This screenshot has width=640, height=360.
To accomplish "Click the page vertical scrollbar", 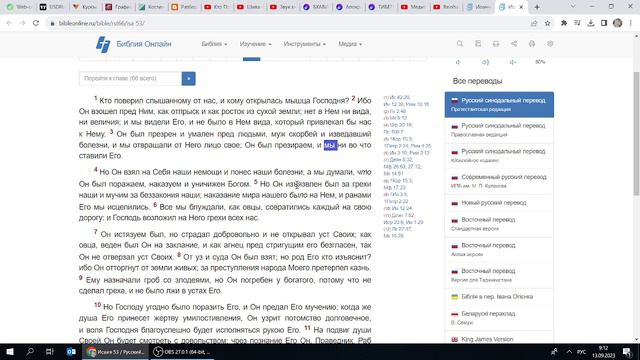I will coord(636,133).
